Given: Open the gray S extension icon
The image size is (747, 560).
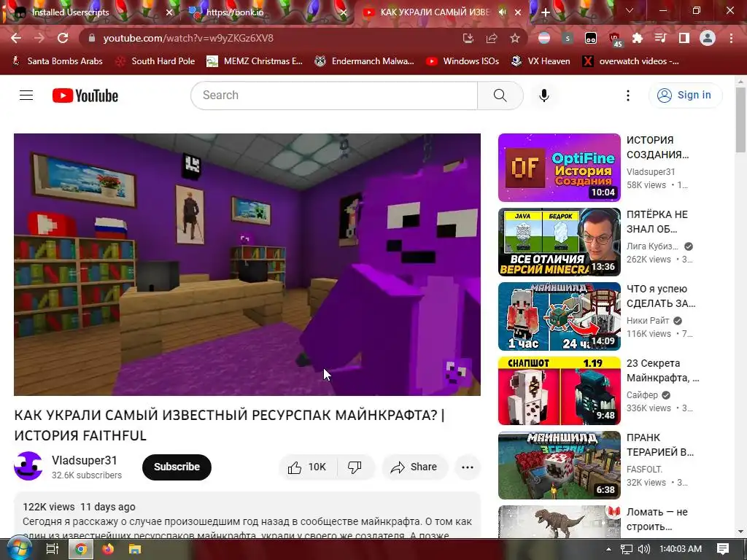Looking at the screenshot, I should click(x=568, y=38).
